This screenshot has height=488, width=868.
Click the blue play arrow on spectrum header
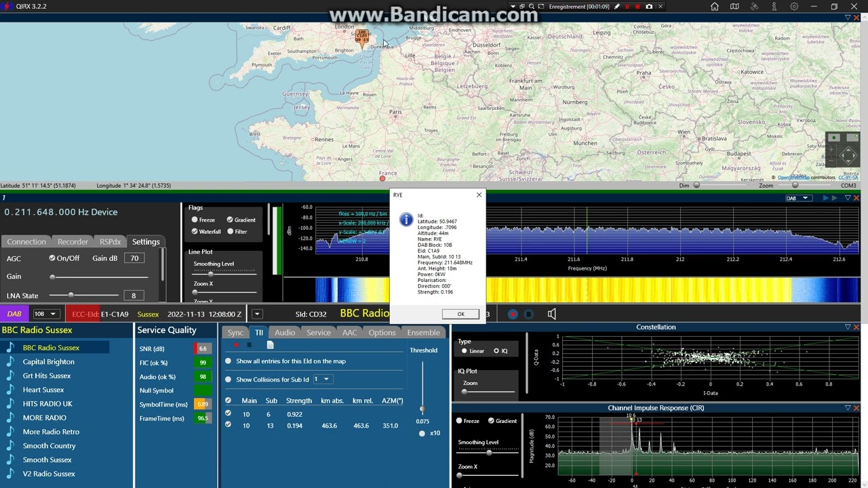tap(826, 198)
